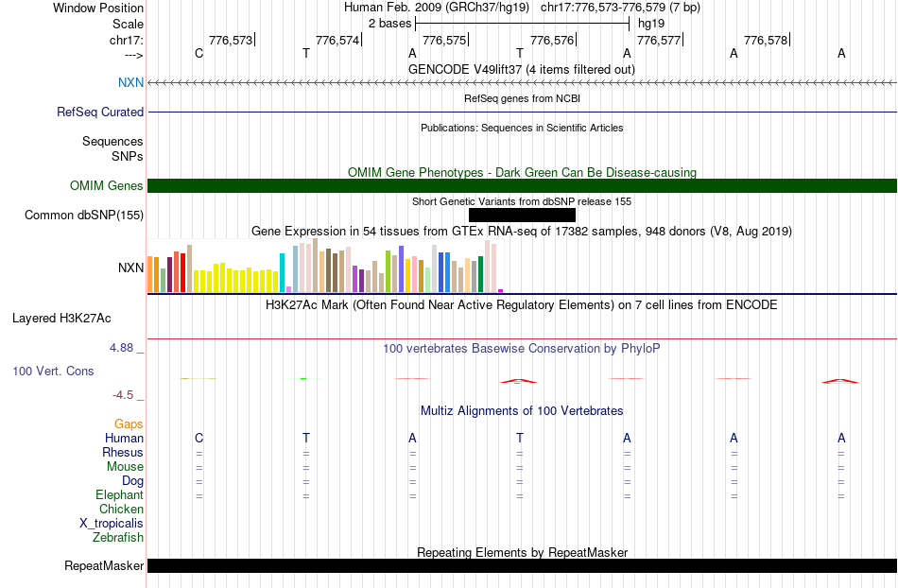Click the blue NXN gene label
The width and height of the screenshot is (898, 588).
pyautogui.click(x=130, y=82)
